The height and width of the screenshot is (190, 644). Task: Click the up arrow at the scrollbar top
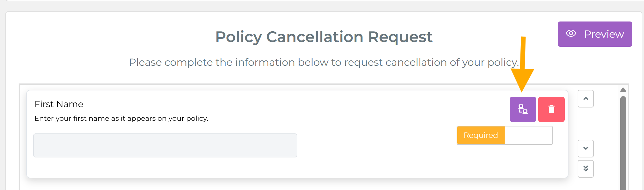[623, 89]
